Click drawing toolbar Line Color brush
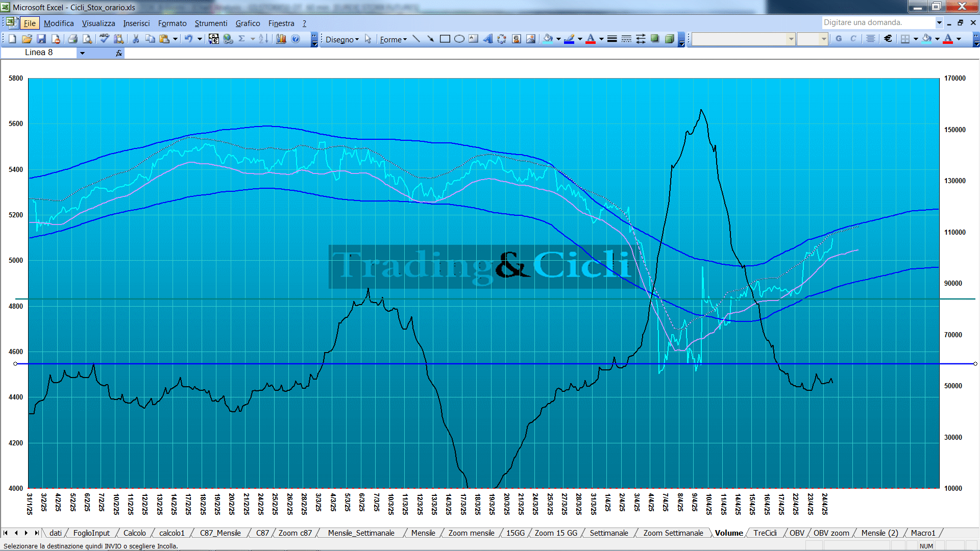This screenshot has height=551, width=980. 570,39
